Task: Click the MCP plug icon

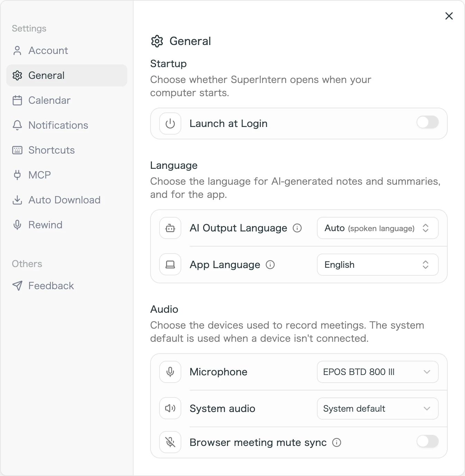Action: tap(17, 175)
